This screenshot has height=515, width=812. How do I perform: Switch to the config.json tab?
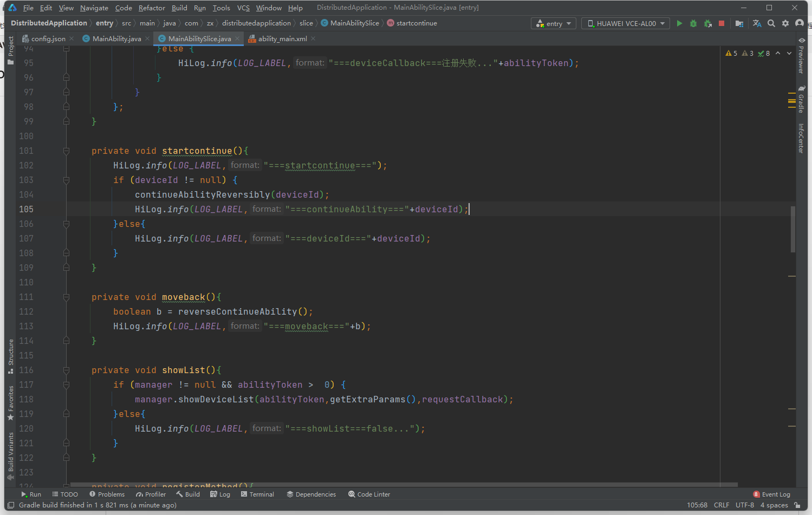(x=48, y=38)
